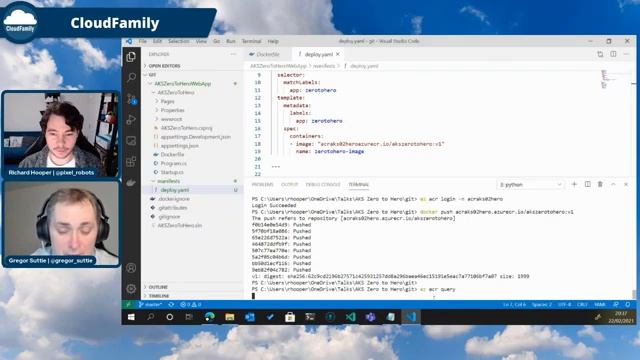
Task: Expand the Open Editors section
Action: pyautogui.click(x=192, y=66)
